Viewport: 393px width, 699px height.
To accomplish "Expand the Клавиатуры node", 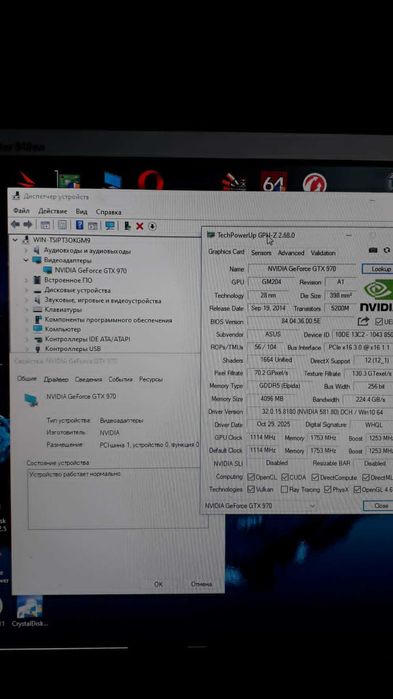I will pos(26,309).
